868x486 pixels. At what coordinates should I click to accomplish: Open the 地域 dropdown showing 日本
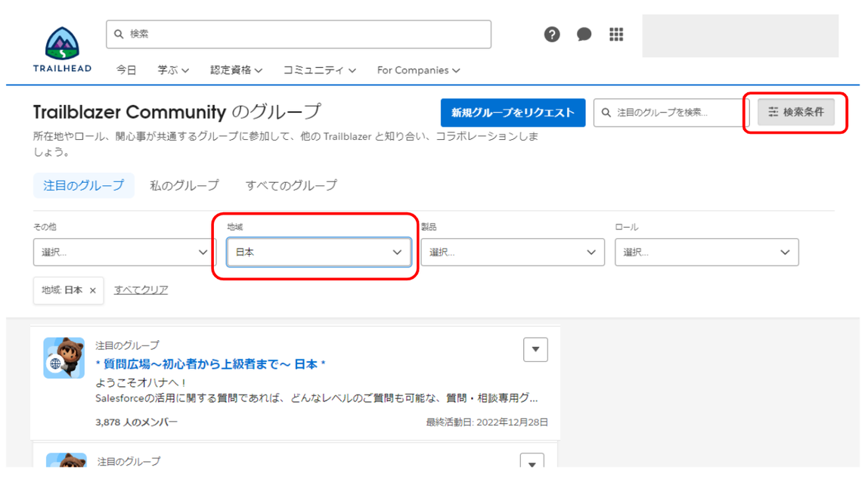coord(319,252)
